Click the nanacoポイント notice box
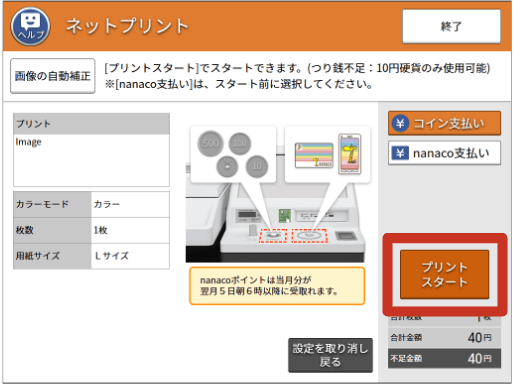 click(277, 286)
